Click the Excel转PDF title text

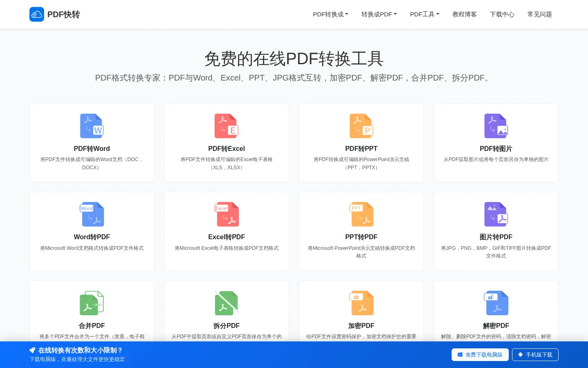tap(227, 237)
